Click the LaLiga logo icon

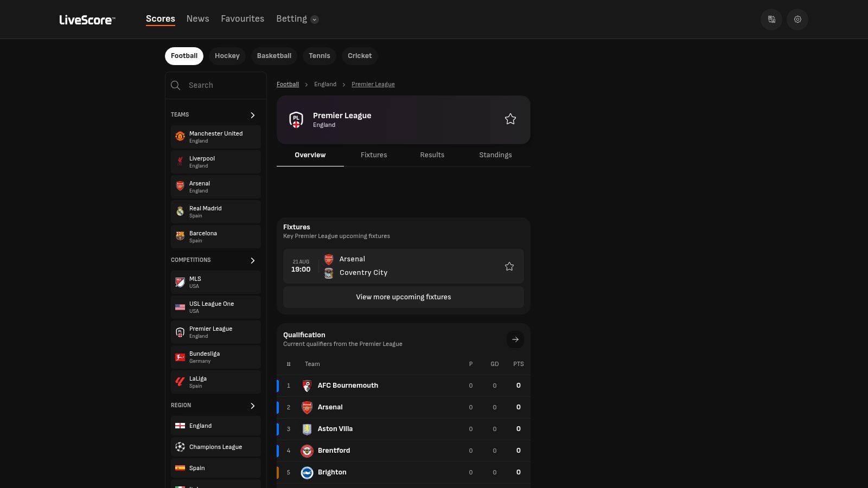[180, 382]
